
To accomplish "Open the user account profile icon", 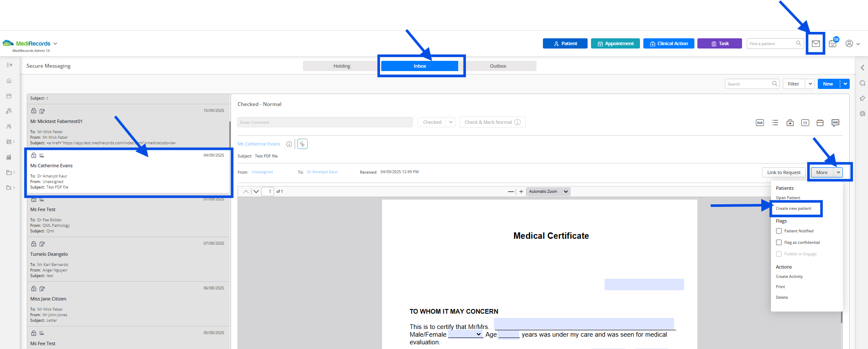I will pos(849,43).
